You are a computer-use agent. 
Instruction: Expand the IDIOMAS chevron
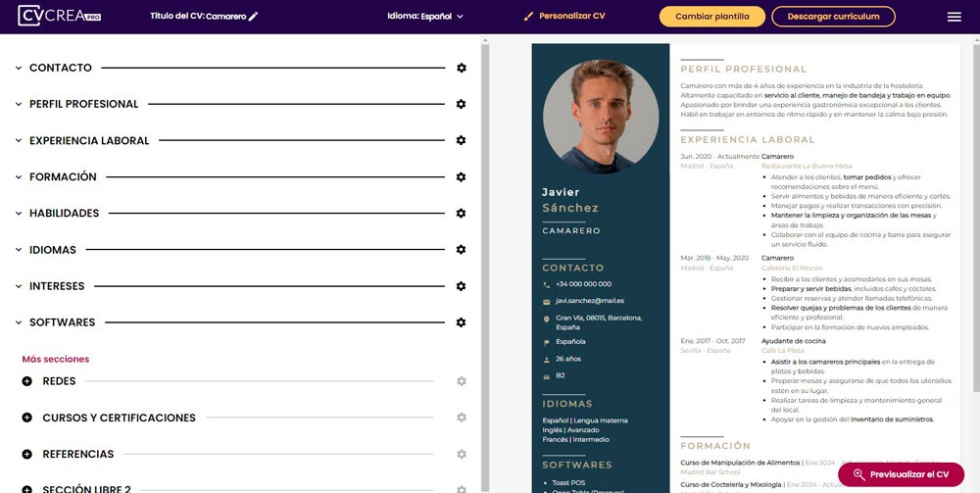point(19,249)
